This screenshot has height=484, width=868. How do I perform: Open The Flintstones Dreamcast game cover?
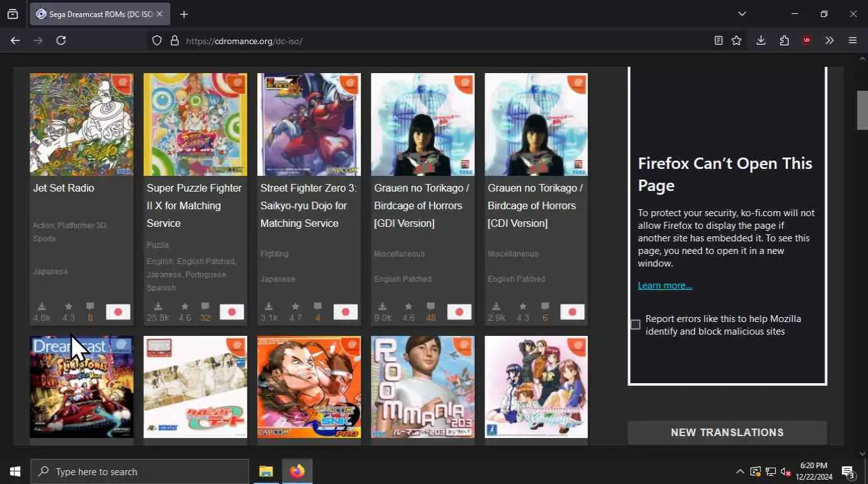point(81,387)
